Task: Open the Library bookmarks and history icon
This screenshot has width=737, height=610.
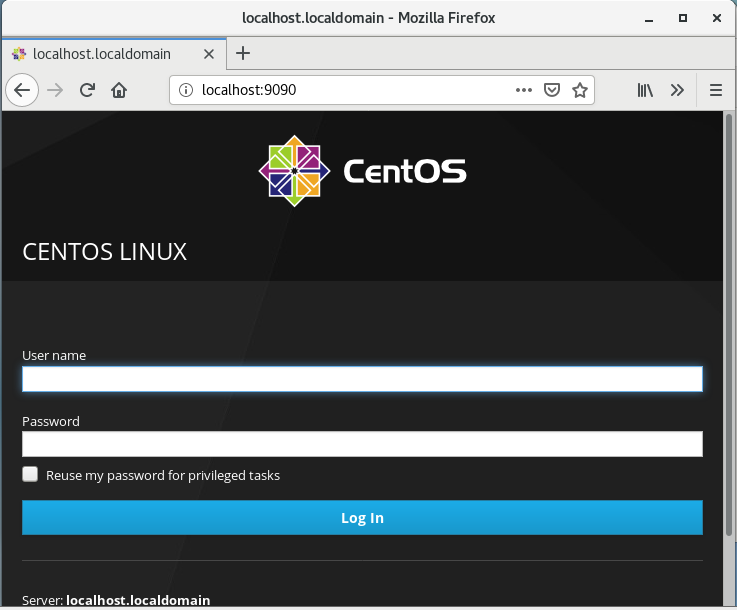Action: 646,90
